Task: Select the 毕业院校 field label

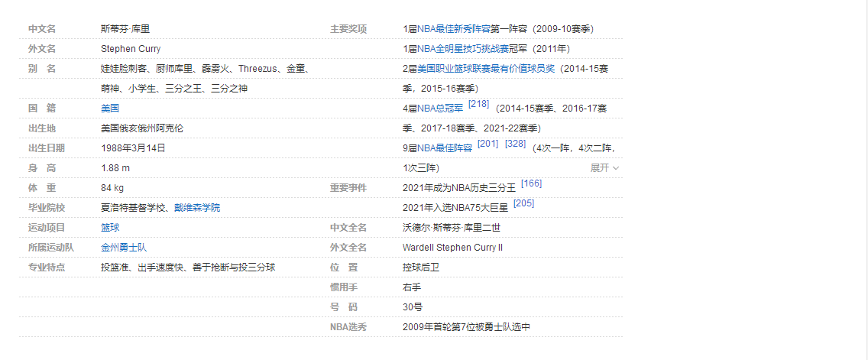Action: (x=47, y=208)
